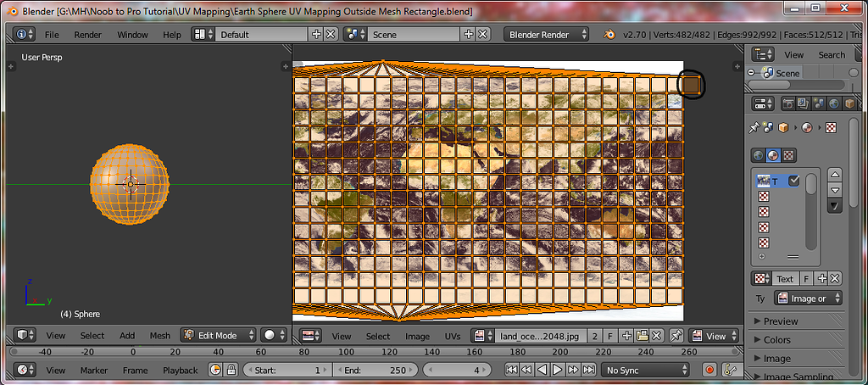Open the Render properties tab
Viewport: 868px width, 385px height.
tap(788, 103)
